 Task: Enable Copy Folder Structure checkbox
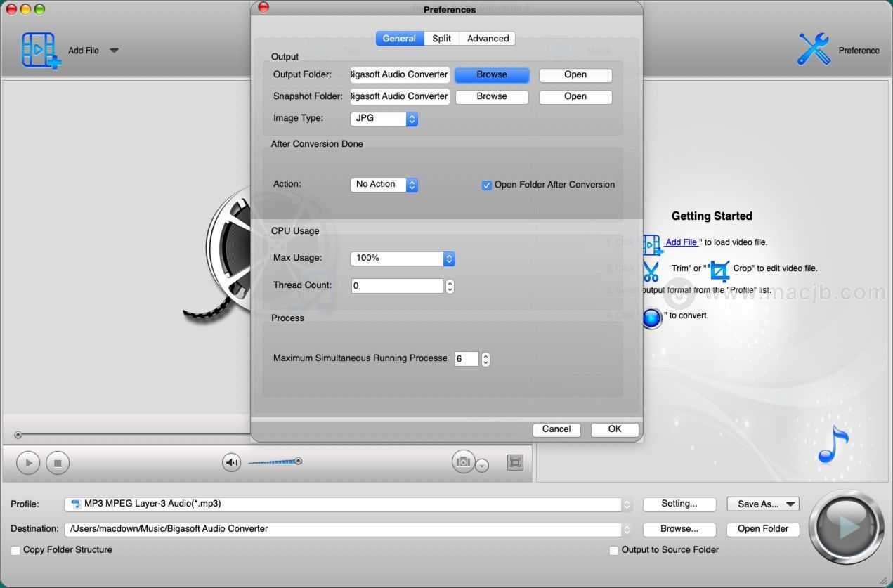15,550
